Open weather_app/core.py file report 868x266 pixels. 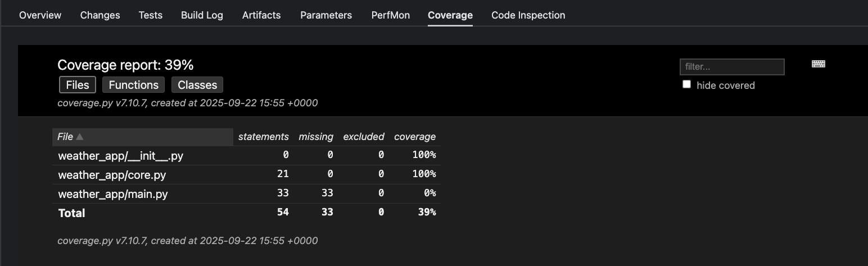[x=112, y=175]
